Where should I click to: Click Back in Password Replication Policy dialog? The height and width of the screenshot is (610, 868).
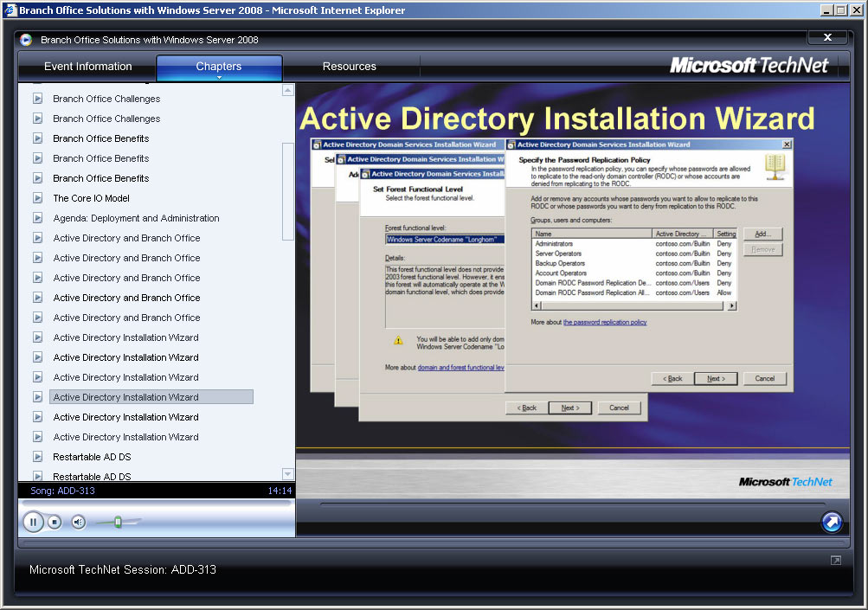(672, 379)
